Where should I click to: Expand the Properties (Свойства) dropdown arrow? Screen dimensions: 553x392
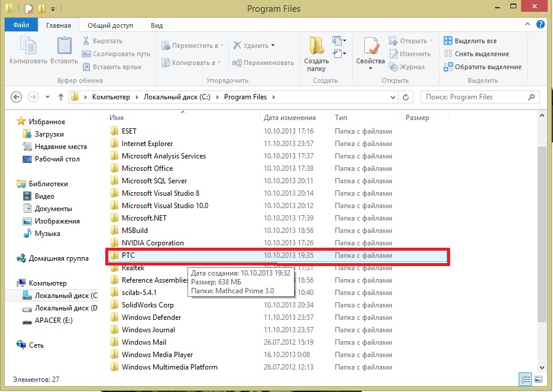370,69
